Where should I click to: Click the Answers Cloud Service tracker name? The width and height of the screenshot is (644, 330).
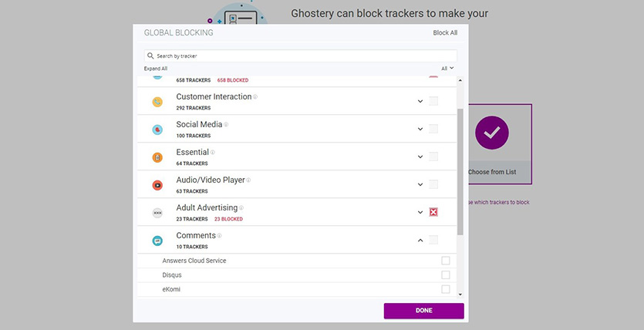tap(194, 261)
